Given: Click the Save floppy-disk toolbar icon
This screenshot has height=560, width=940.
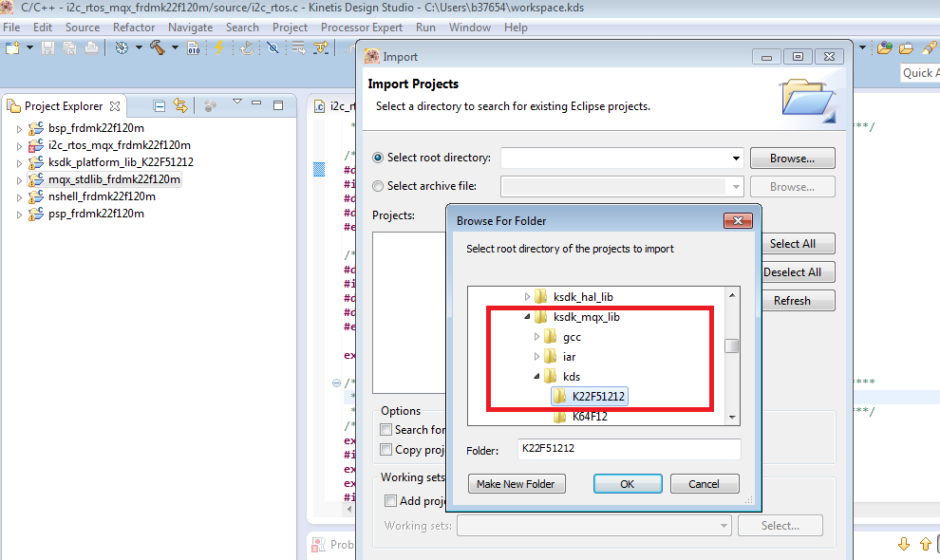Looking at the screenshot, I should tap(48, 48).
